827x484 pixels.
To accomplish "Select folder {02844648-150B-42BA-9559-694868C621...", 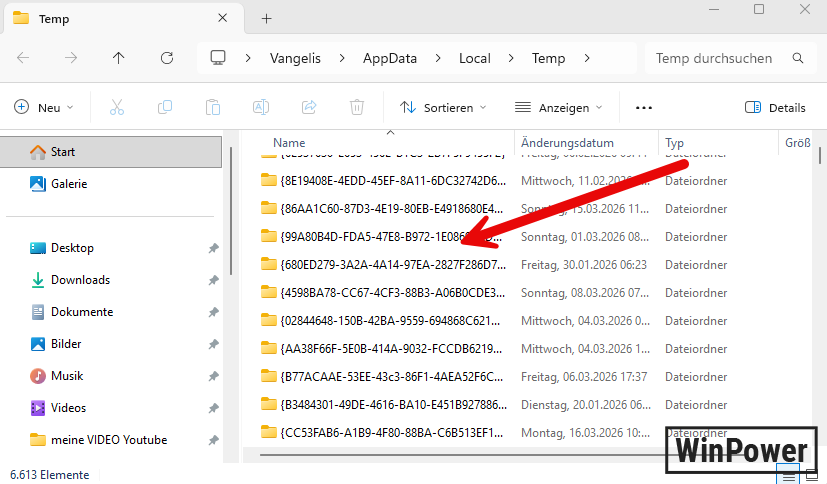I will [390, 321].
